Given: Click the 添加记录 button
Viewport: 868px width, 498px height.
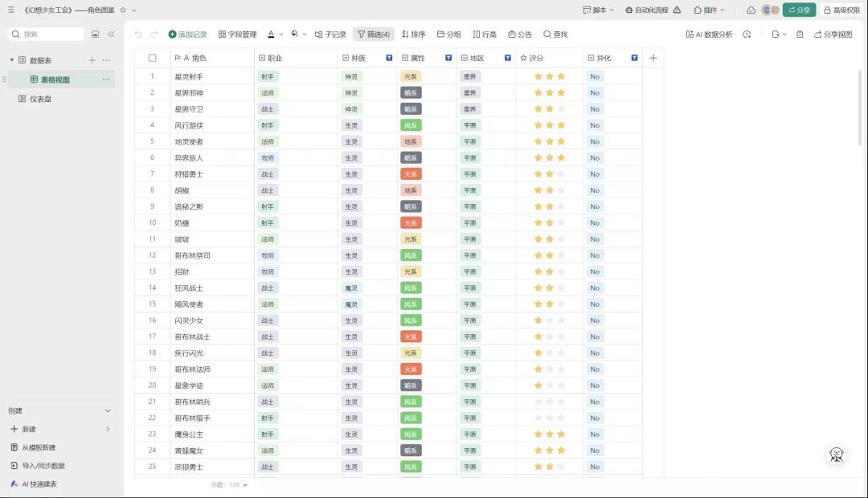Looking at the screenshot, I should [x=187, y=35].
